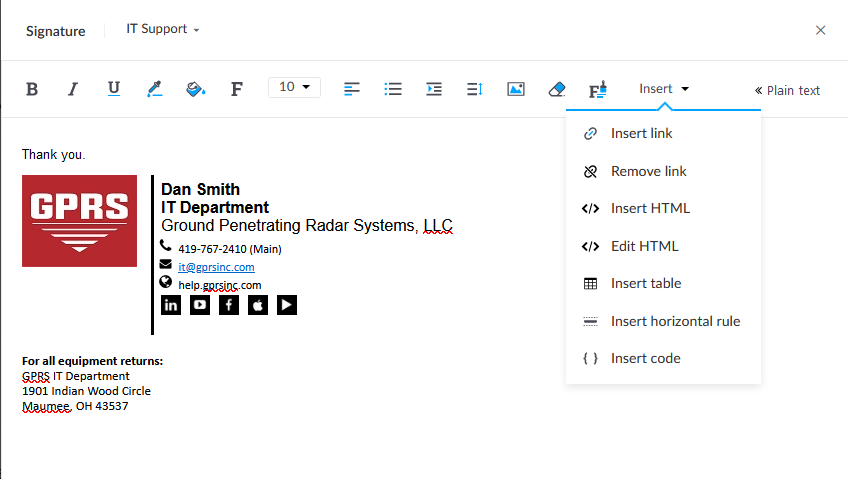
Task: Choose Insert table menu option
Action: tap(645, 284)
